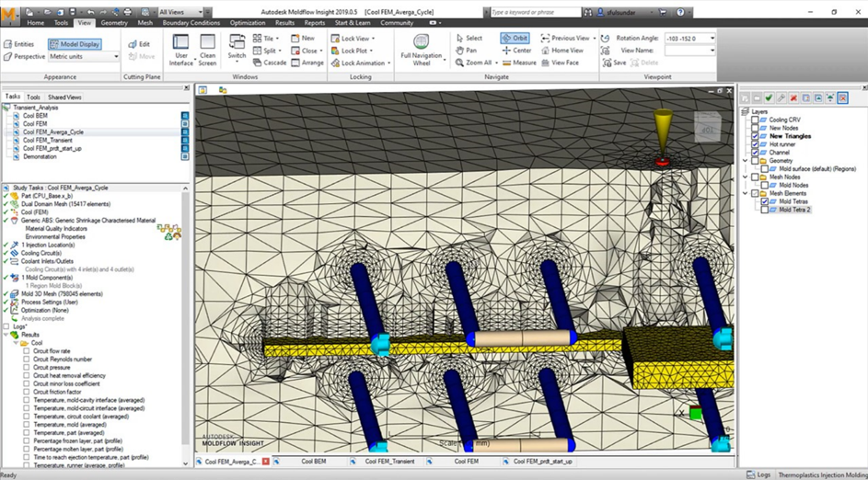Image resolution: width=868 pixels, height=480 pixels.
Task: Click the Cutting Plane Edit icon
Action: click(x=133, y=44)
